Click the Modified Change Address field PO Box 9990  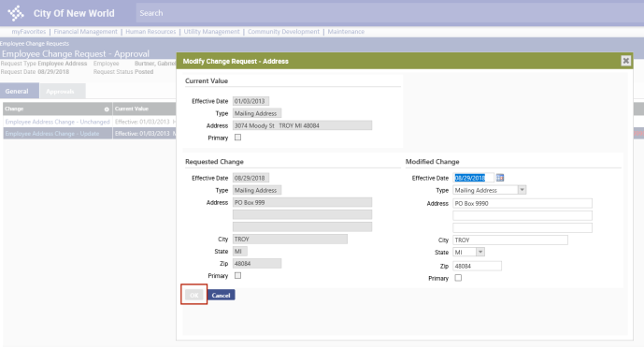522,203
